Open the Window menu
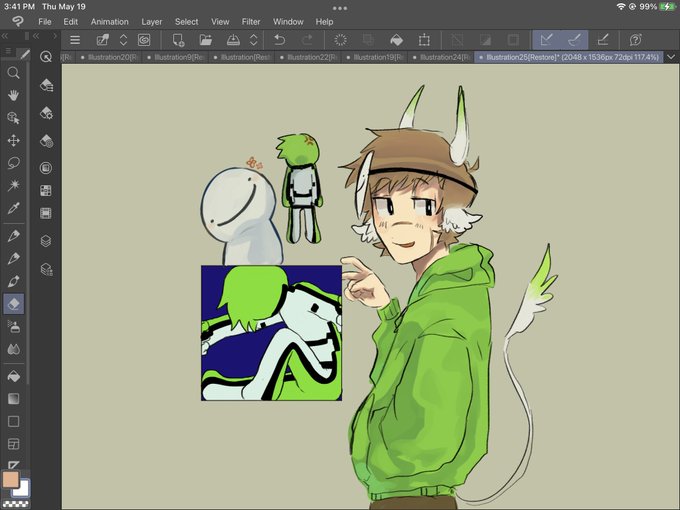 tap(288, 22)
